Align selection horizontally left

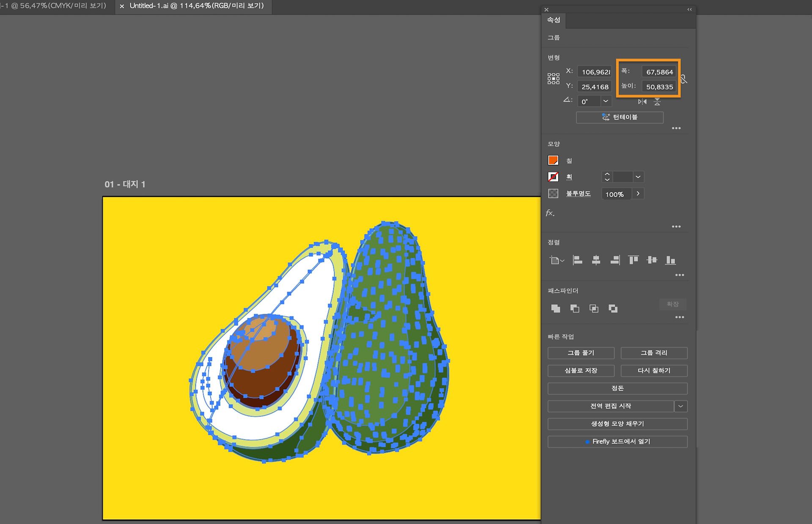pos(577,260)
